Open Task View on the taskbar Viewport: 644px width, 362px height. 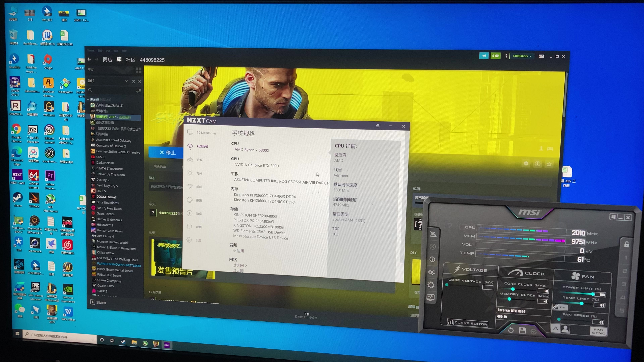112,340
